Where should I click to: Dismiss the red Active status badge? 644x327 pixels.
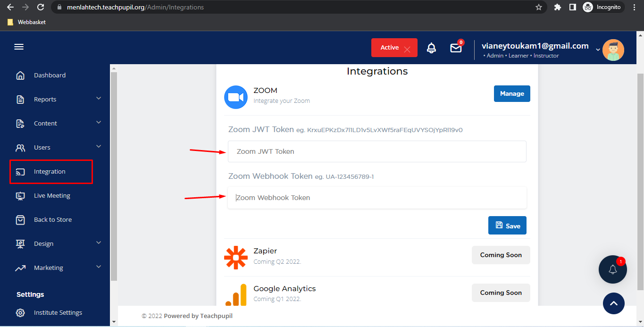(x=407, y=49)
